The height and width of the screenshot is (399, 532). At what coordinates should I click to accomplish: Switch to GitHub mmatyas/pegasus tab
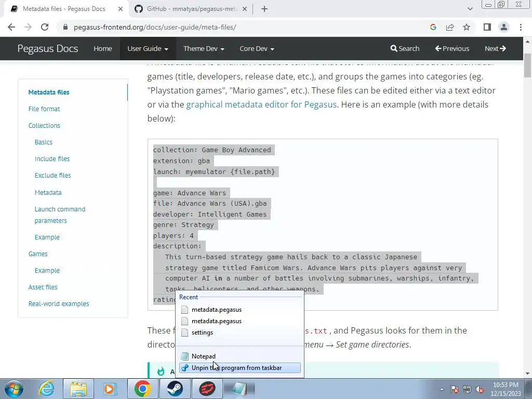pyautogui.click(x=191, y=9)
